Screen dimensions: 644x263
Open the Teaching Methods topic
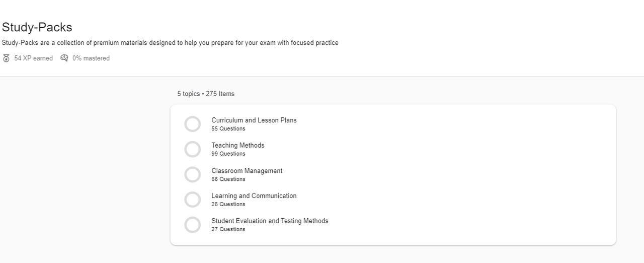[237, 146]
